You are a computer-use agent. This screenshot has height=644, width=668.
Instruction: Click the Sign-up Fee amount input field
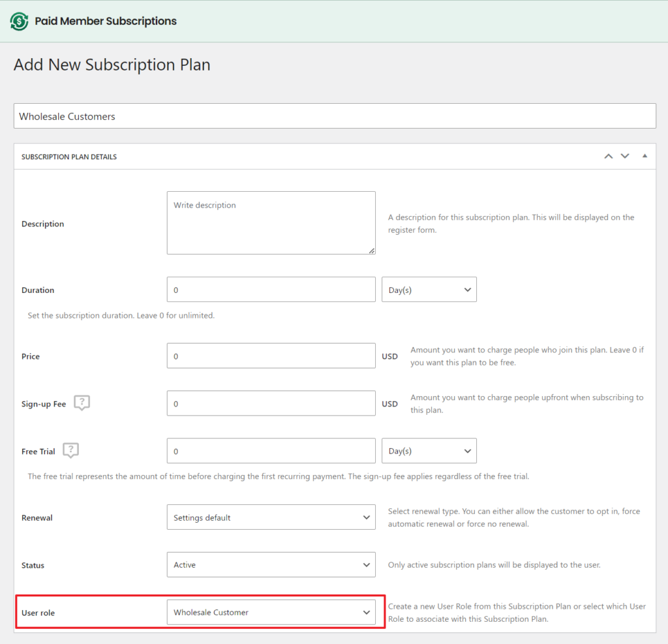tap(271, 404)
